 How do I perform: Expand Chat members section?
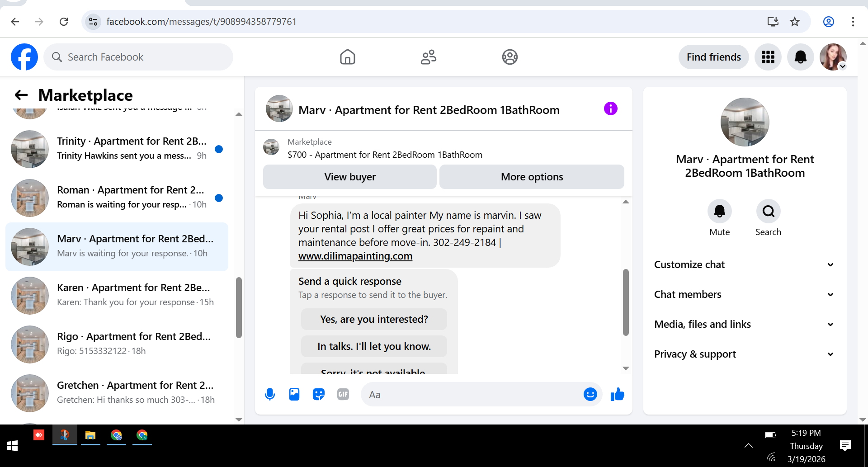click(x=744, y=294)
